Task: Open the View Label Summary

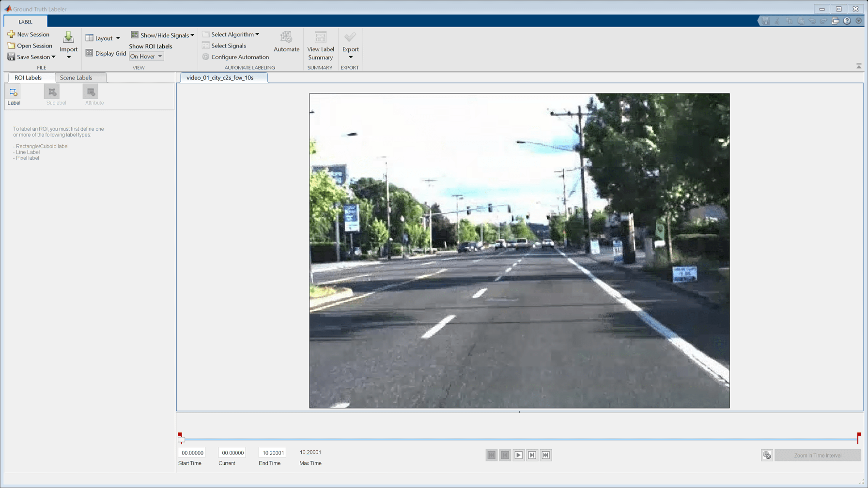Action: 320,45
